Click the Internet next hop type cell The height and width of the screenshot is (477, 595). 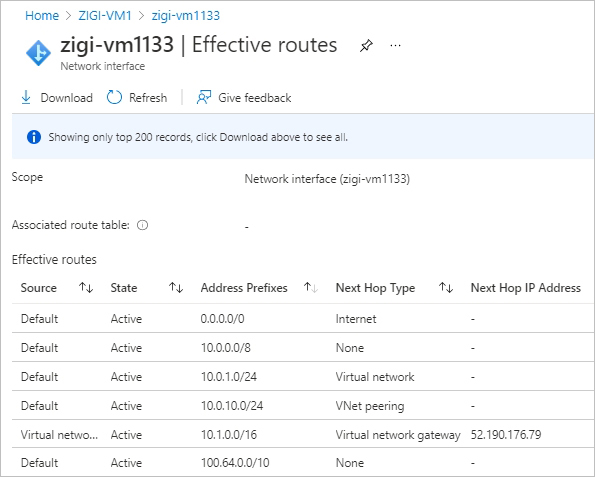[356, 319]
